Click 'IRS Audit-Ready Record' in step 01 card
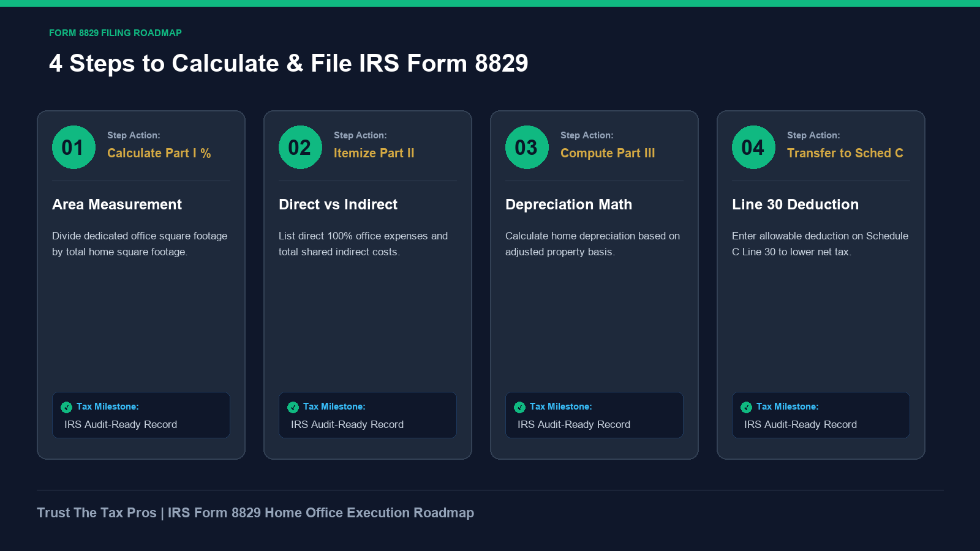This screenshot has width=980, height=551. tap(121, 424)
